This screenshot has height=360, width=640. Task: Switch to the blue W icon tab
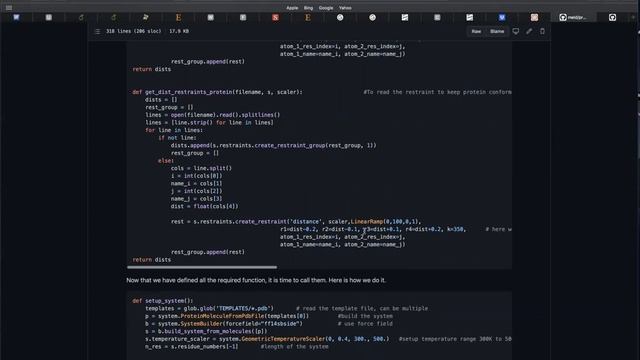(16, 17)
